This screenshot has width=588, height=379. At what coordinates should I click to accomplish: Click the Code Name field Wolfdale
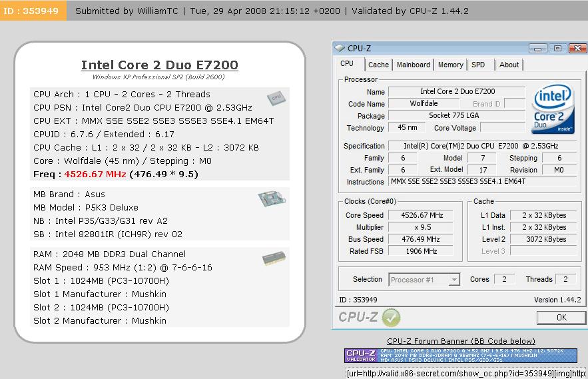(x=424, y=103)
